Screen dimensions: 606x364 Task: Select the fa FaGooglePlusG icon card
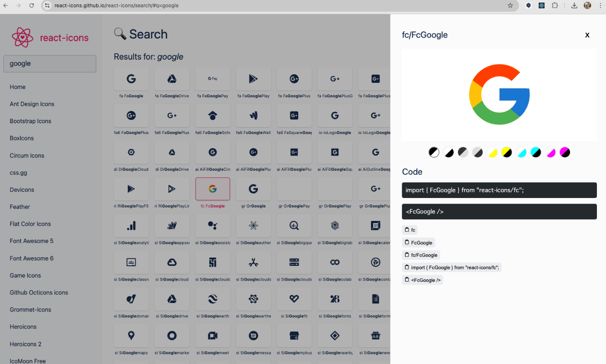tap(335, 79)
